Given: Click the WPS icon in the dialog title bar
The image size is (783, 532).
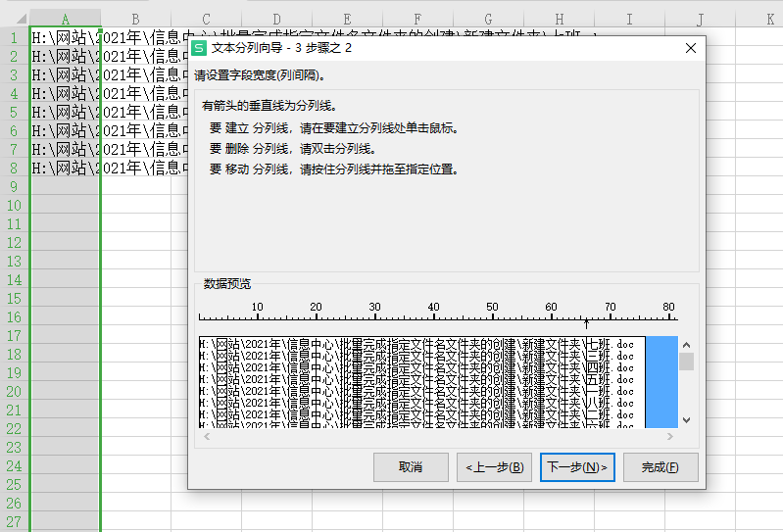Looking at the screenshot, I should (x=200, y=48).
